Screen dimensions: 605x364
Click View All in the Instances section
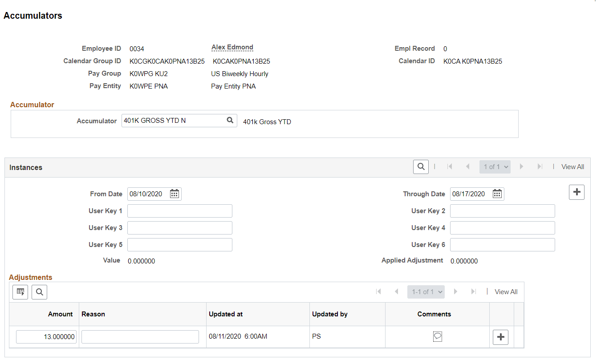(x=573, y=166)
